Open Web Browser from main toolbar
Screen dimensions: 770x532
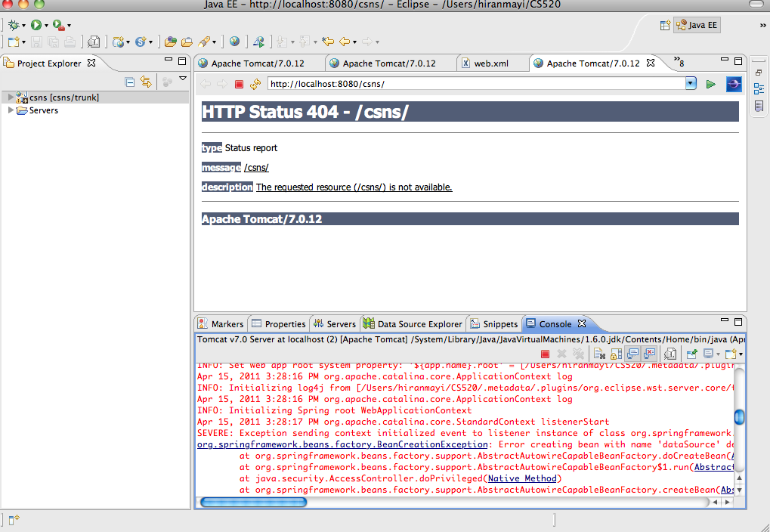235,42
